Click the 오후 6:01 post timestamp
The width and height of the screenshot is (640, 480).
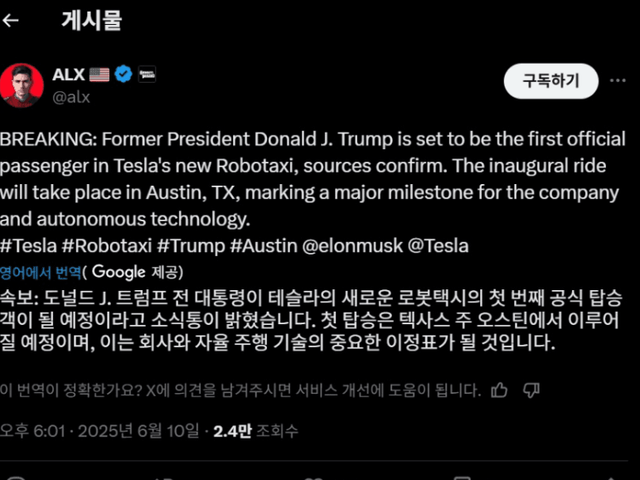pos(30,431)
